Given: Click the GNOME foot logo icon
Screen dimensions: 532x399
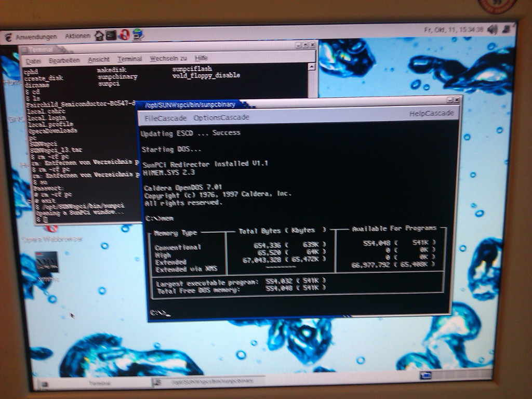Looking at the screenshot, I should click(8, 37).
